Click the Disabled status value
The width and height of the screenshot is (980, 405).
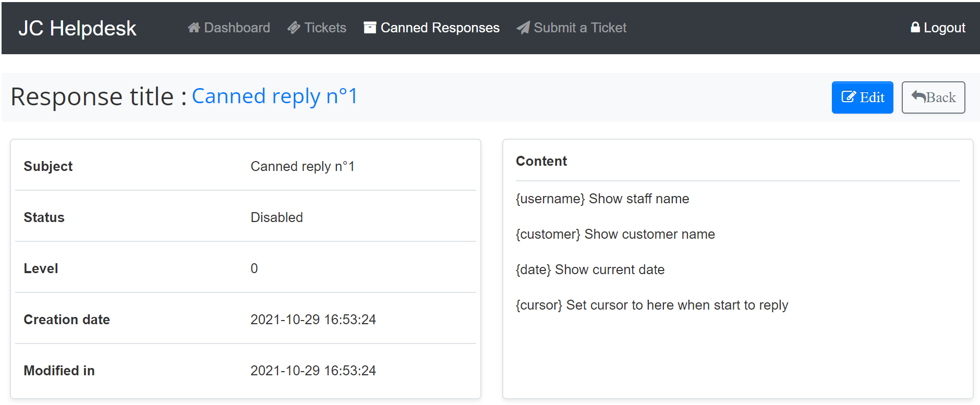tap(276, 217)
